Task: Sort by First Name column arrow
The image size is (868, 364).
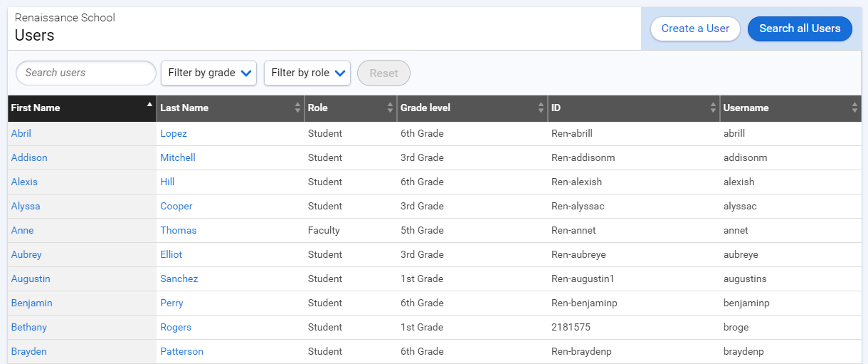Action: tap(149, 104)
